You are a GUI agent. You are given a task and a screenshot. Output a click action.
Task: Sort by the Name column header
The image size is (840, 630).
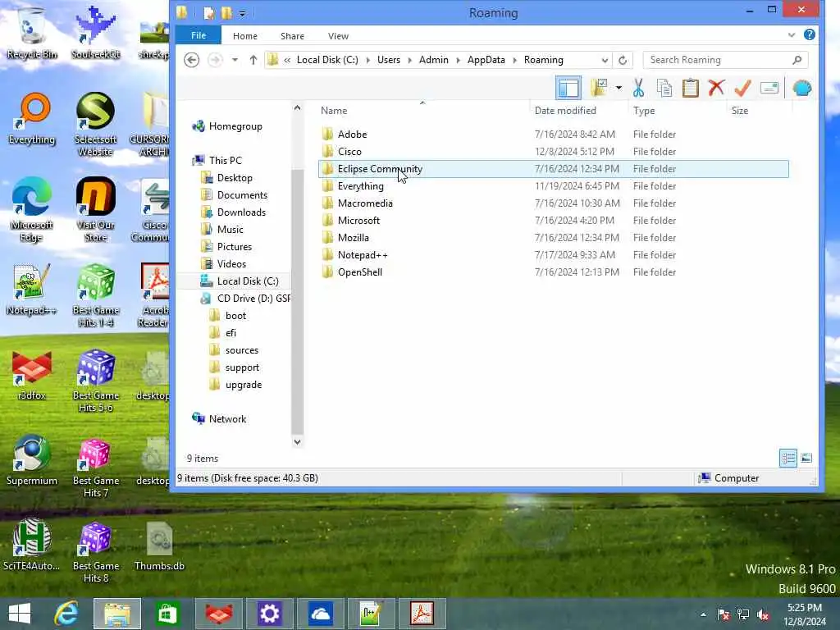(334, 111)
